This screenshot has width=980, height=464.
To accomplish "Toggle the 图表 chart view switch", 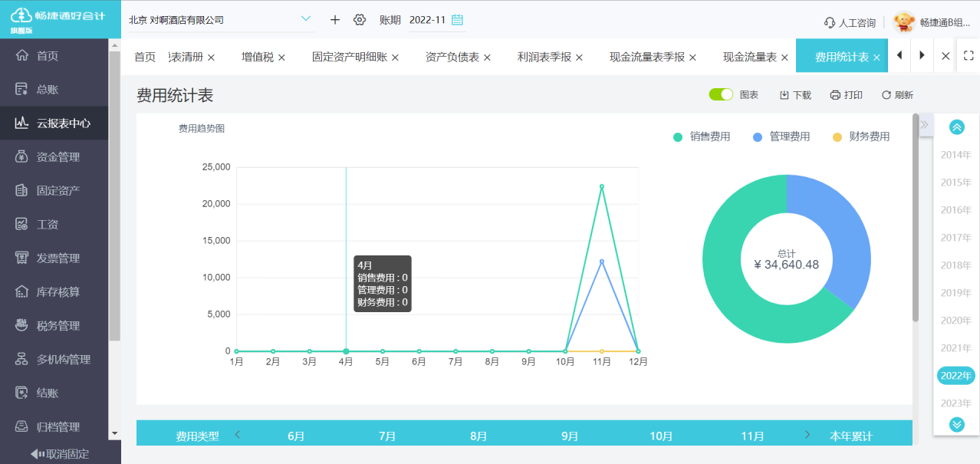I will [x=719, y=94].
